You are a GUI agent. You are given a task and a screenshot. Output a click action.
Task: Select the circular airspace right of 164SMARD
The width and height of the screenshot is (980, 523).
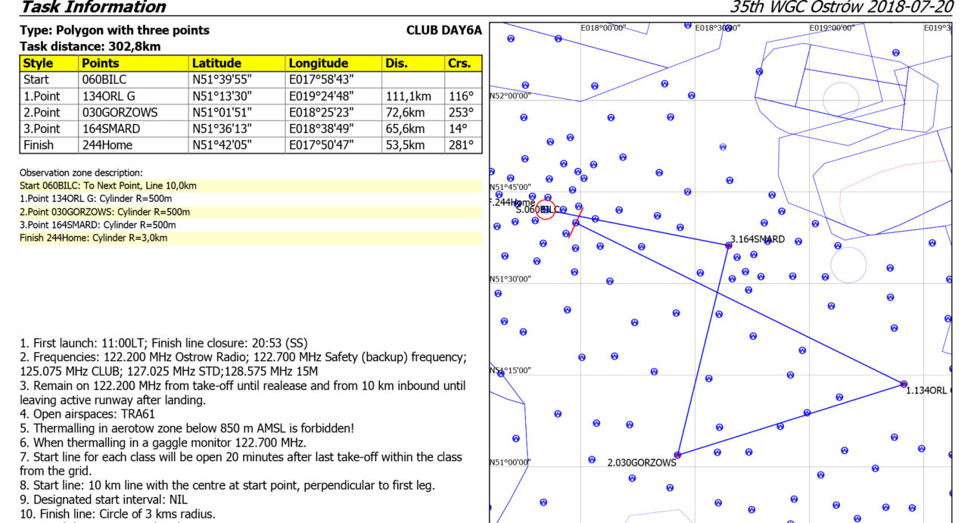848,264
